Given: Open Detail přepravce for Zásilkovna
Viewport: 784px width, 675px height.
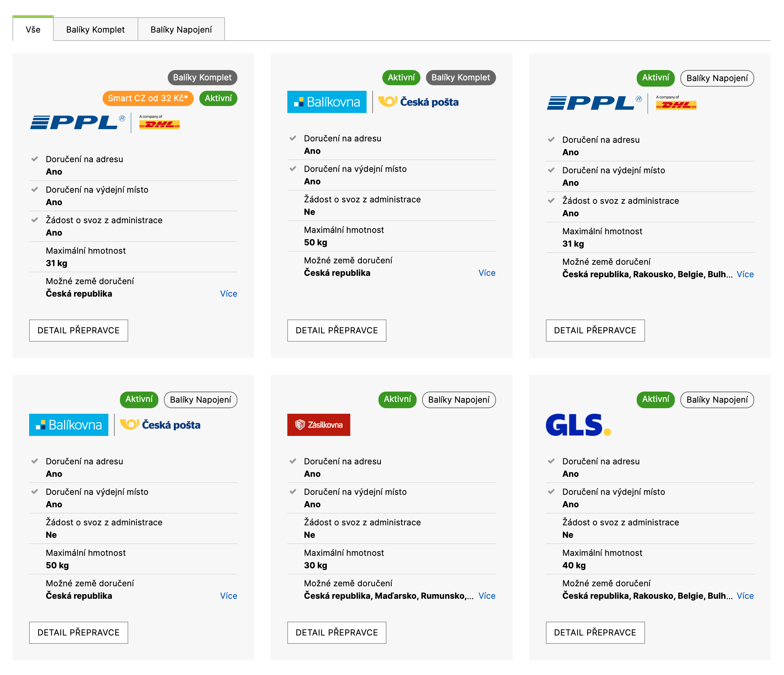Looking at the screenshot, I should [337, 632].
